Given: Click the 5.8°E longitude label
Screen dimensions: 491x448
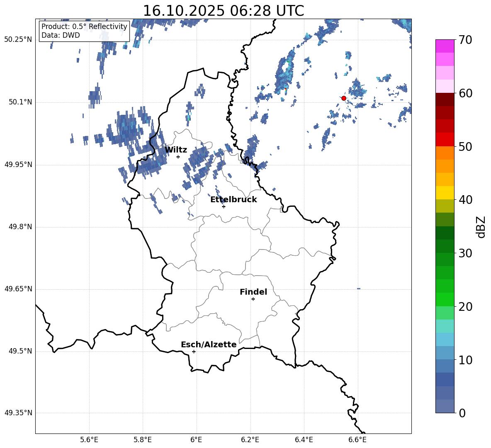Looking at the screenshot, I should (x=143, y=440).
